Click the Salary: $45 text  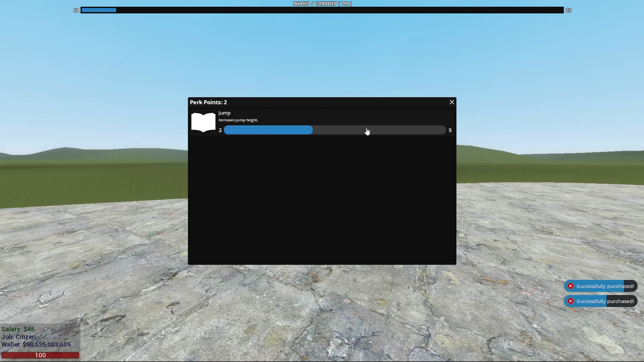pyautogui.click(x=18, y=329)
